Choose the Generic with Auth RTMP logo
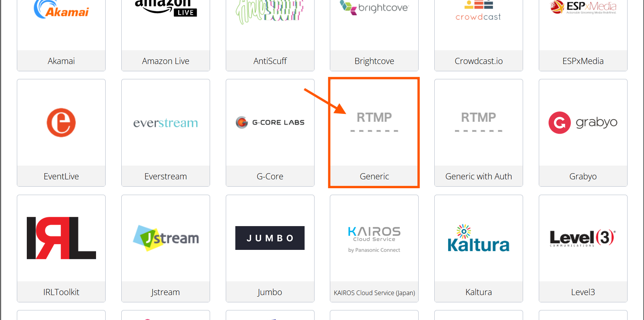644x320 pixels. click(x=479, y=122)
